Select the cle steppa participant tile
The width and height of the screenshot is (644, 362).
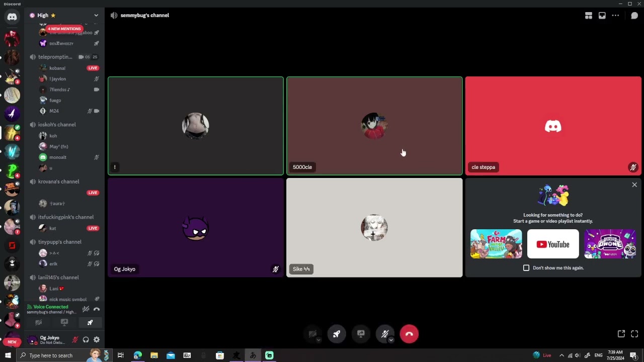[x=553, y=126]
